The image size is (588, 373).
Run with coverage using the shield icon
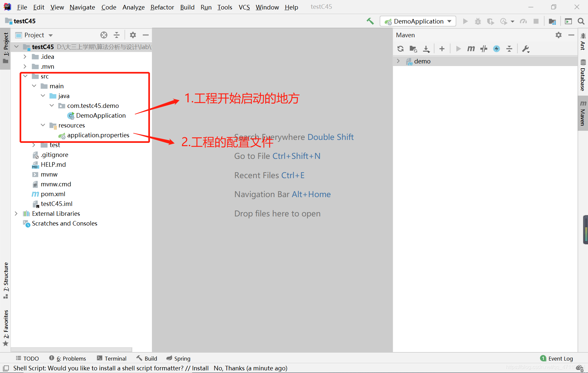click(x=490, y=21)
